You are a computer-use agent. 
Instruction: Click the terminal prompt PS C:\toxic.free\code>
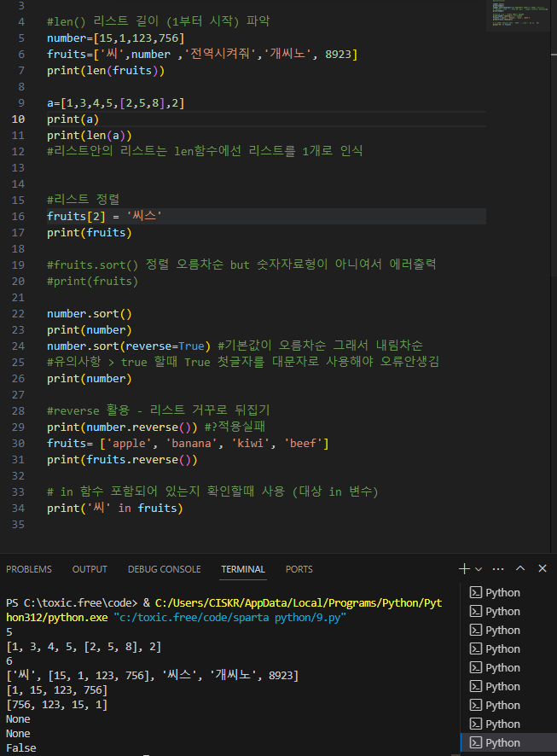tap(72, 603)
